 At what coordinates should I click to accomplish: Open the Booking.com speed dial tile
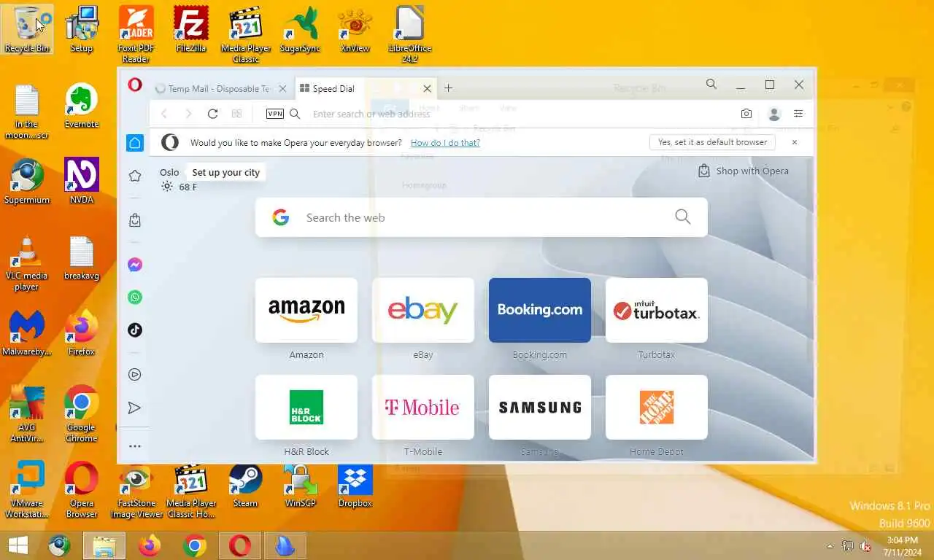(x=540, y=310)
